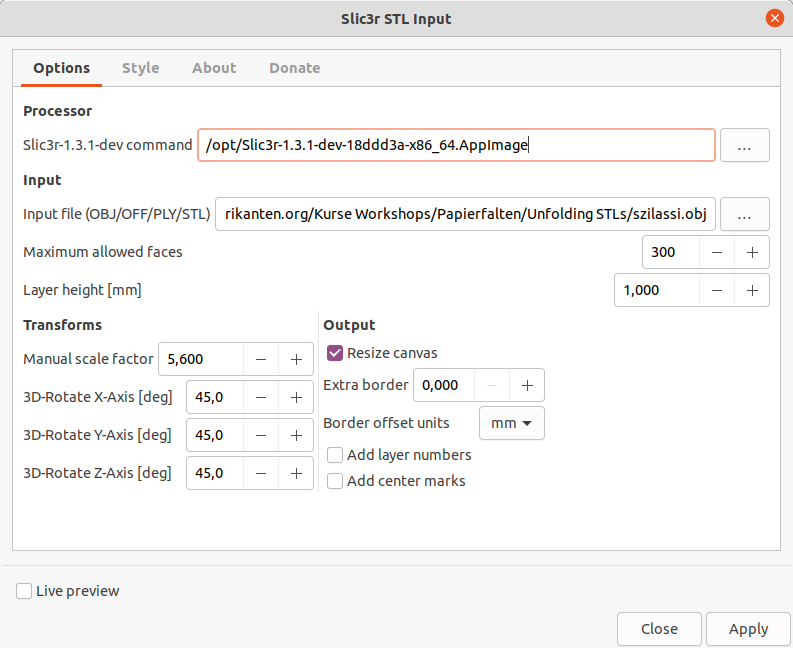Click the manual scale factor value field
This screenshot has height=648, width=793.
point(201,359)
